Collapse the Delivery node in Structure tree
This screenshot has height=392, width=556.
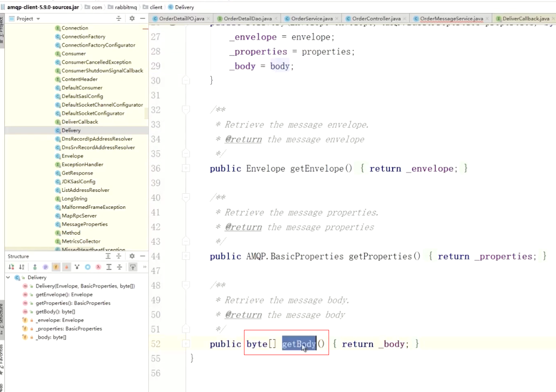coord(8,277)
